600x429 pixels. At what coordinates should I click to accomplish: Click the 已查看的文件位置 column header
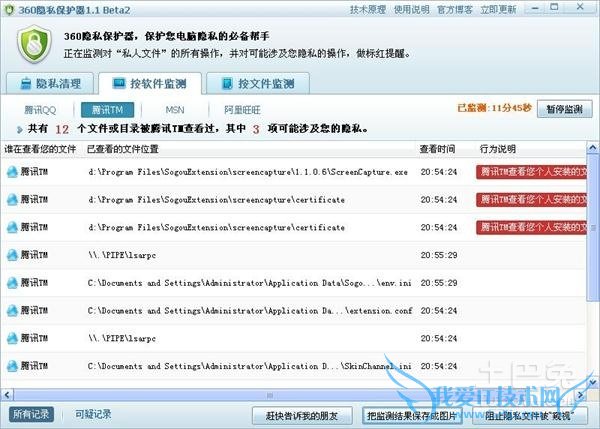(x=123, y=149)
